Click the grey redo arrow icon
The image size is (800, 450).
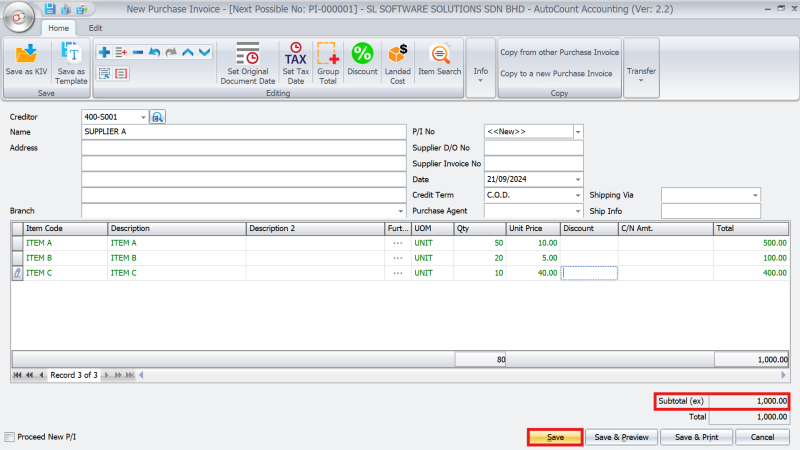171,52
